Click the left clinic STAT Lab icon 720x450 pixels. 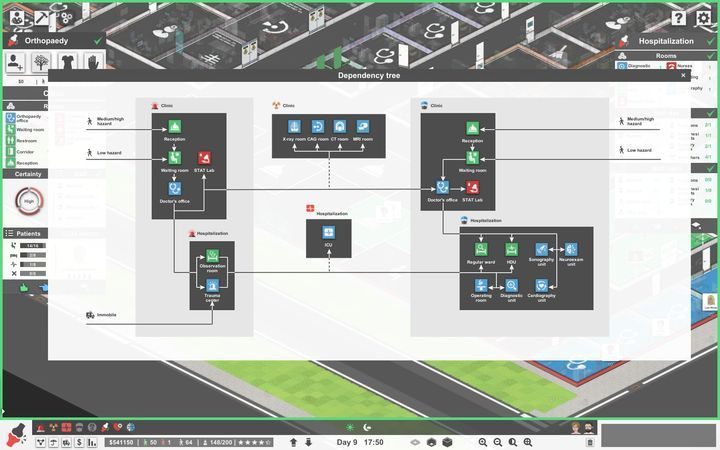204,158
